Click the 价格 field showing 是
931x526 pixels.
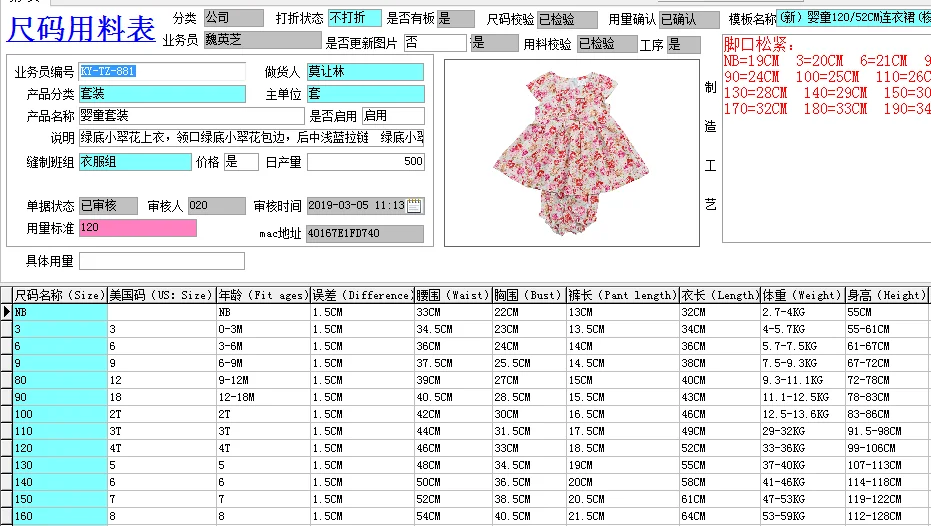pos(241,162)
